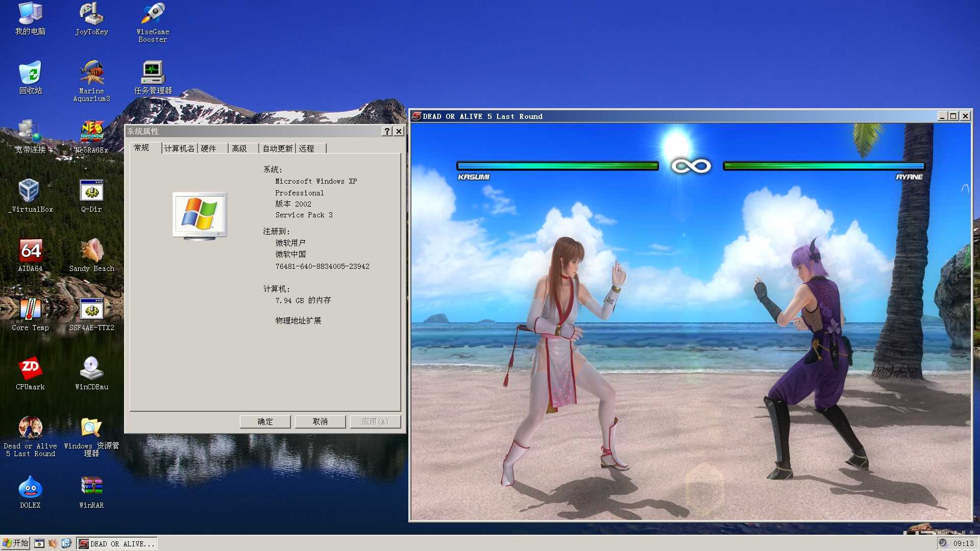This screenshot has width=980, height=551.
Task: Click the "版本 2002" text
Action: click(x=293, y=204)
